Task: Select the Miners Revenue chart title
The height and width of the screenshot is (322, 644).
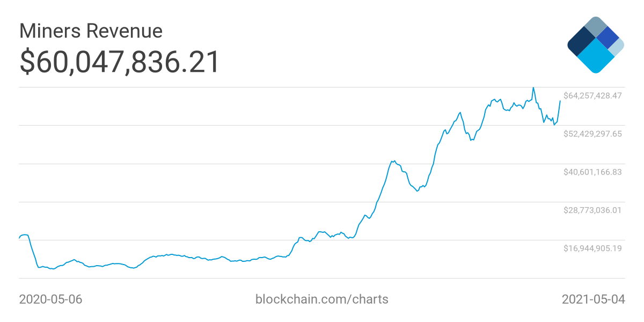Action: [91, 31]
